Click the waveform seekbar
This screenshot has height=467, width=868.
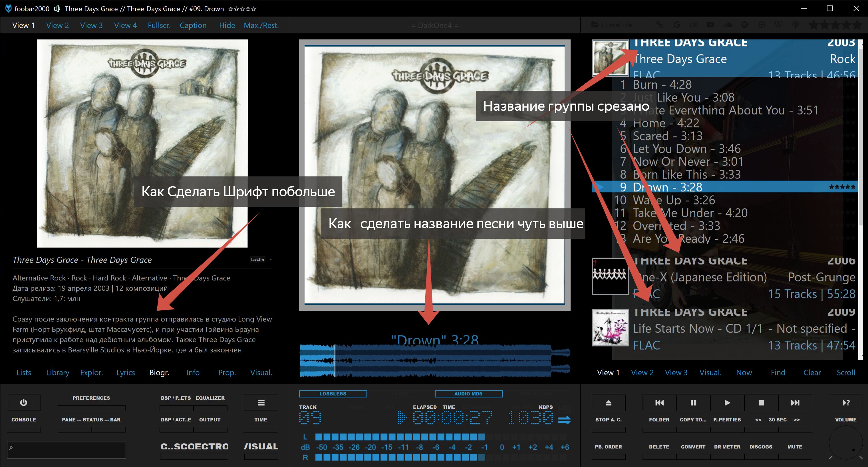(x=435, y=360)
